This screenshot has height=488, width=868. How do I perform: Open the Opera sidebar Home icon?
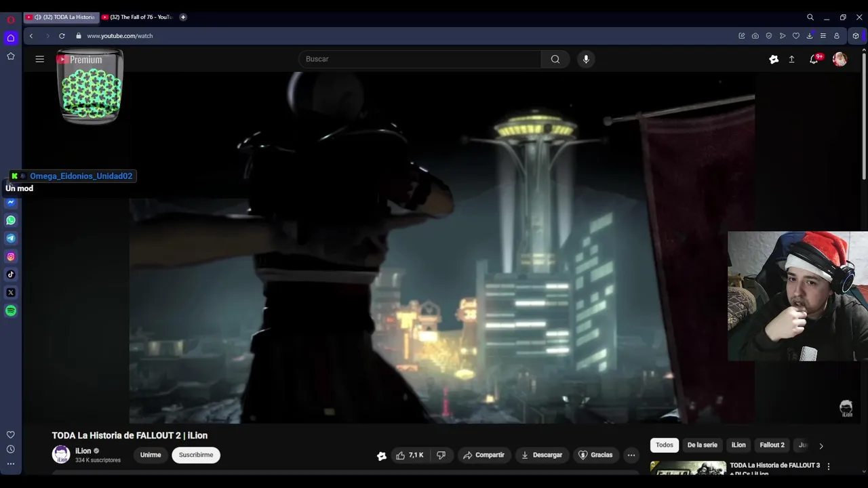(11, 38)
